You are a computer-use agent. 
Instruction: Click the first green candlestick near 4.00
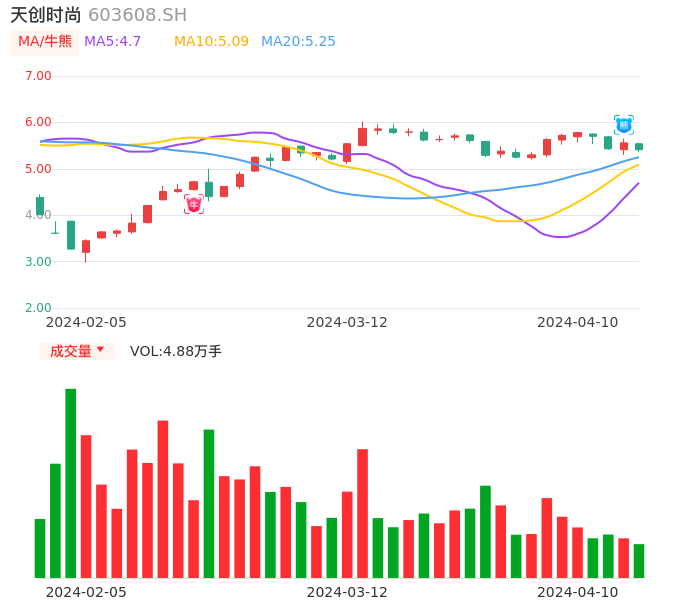[40, 206]
